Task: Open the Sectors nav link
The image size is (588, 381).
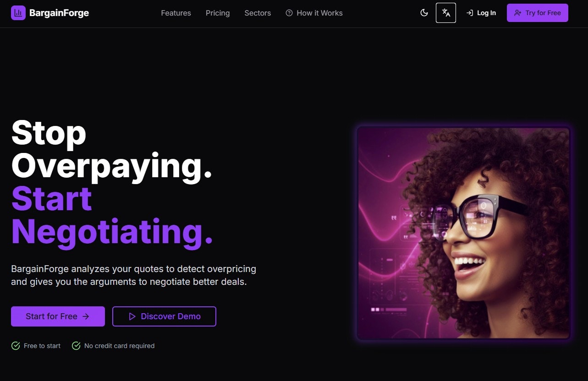Action: [258, 13]
